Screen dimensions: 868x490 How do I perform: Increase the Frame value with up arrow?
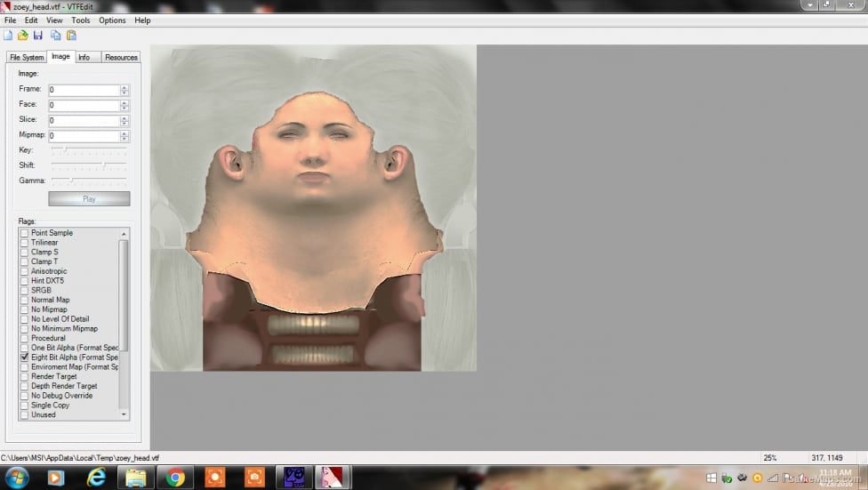[125, 87]
